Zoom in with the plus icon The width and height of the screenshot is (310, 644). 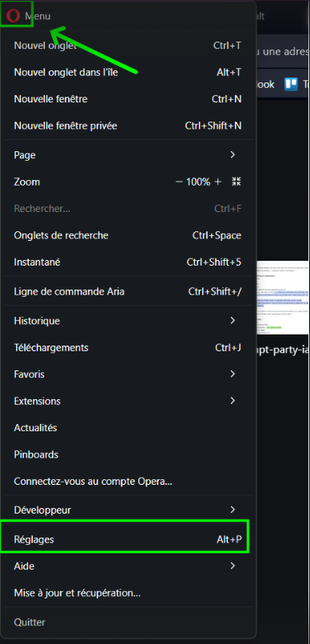[x=218, y=182]
